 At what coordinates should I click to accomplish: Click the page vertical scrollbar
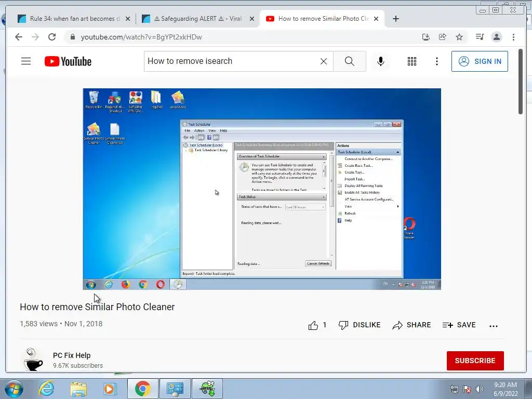pos(521,82)
